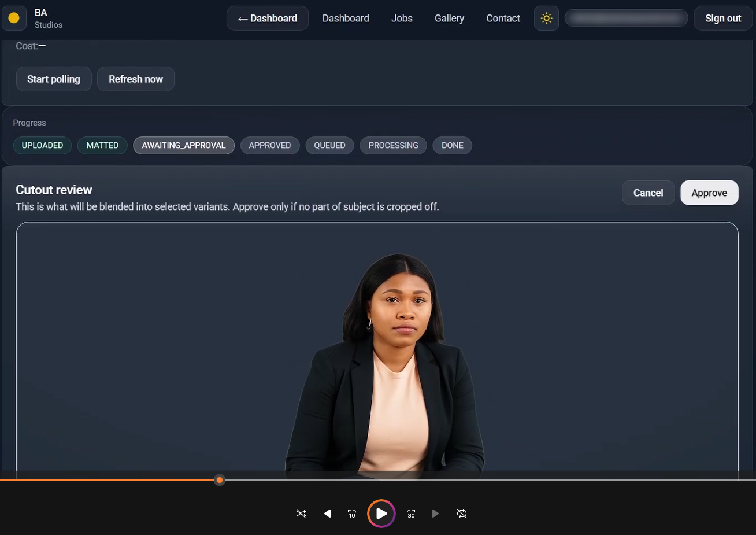
Task: Click the BA Studios brand text
Action: click(48, 18)
